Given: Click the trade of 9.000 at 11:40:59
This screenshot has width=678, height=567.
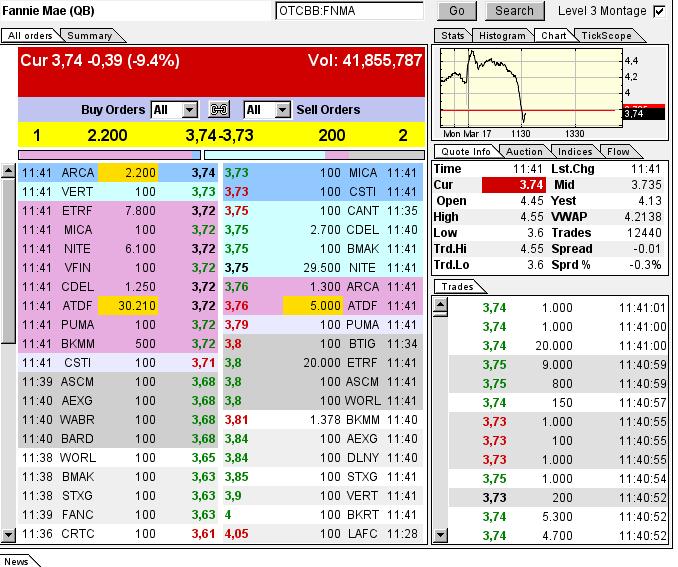Looking at the screenshot, I should [558, 365].
